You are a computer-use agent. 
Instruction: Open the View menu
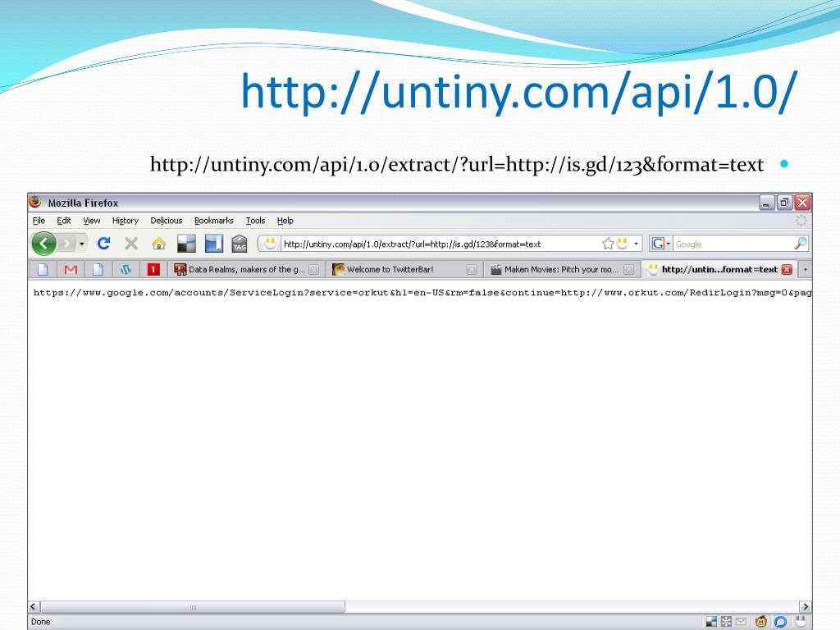[x=92, y=221]
